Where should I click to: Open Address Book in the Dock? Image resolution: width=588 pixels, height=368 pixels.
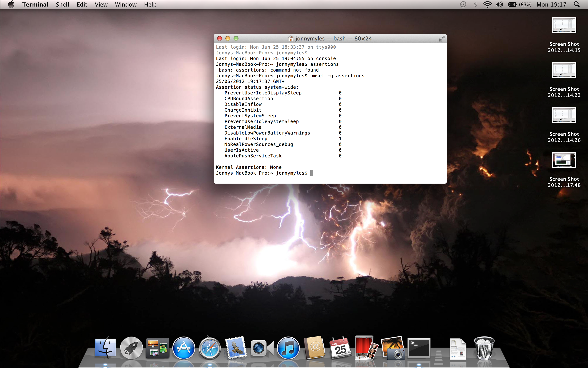point(314,348)
